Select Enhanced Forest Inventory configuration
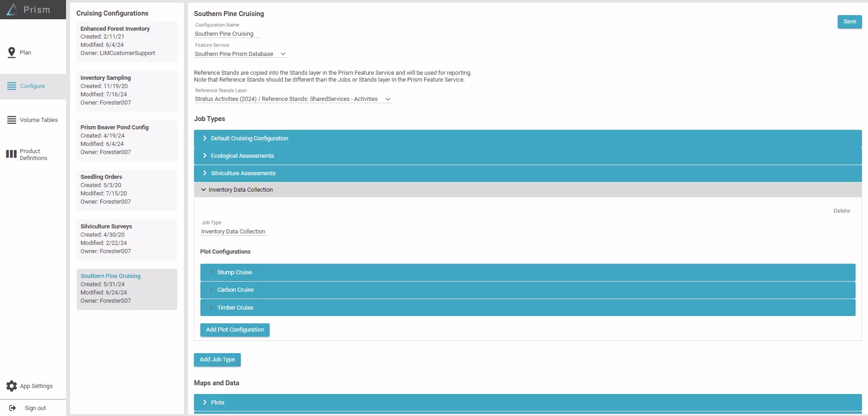The height and width of the screenshot is (416, 868). click(127, 42)
